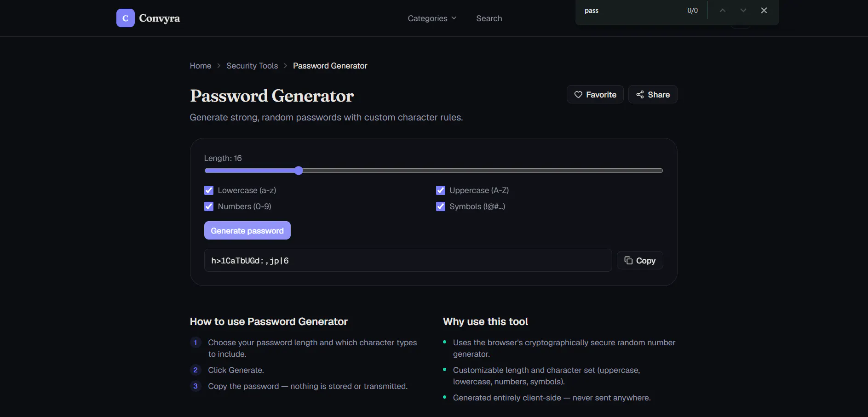Screen dimensions: 868x417
Task: Disable the Numbers (0-9) checkbox
Action: tap(209, 206)
